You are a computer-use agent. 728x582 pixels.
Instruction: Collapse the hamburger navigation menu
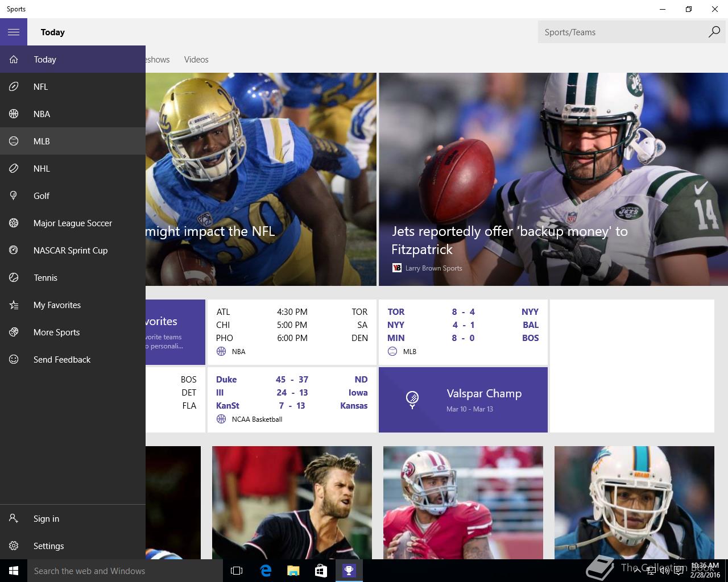14,32
